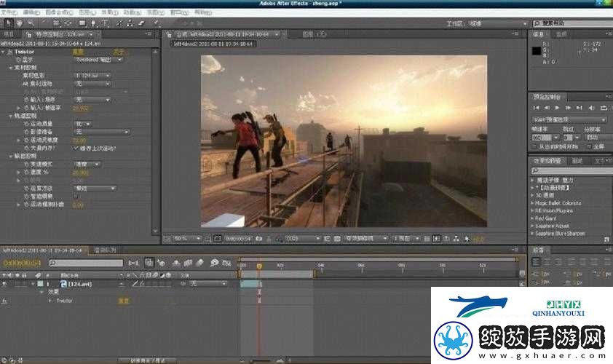Toggle eye visibility of 124.avi layer

point(4,284)
